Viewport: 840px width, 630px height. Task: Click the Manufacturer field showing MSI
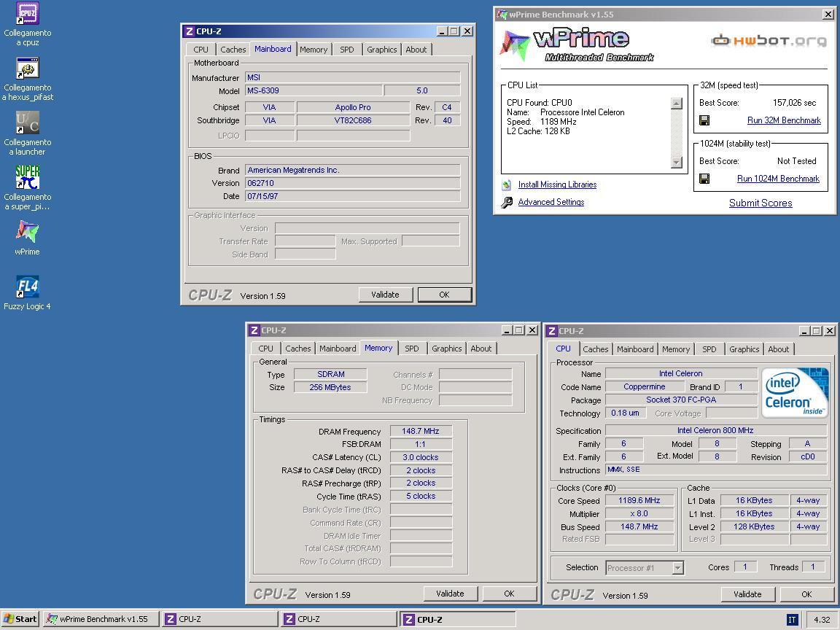(352, 78)
